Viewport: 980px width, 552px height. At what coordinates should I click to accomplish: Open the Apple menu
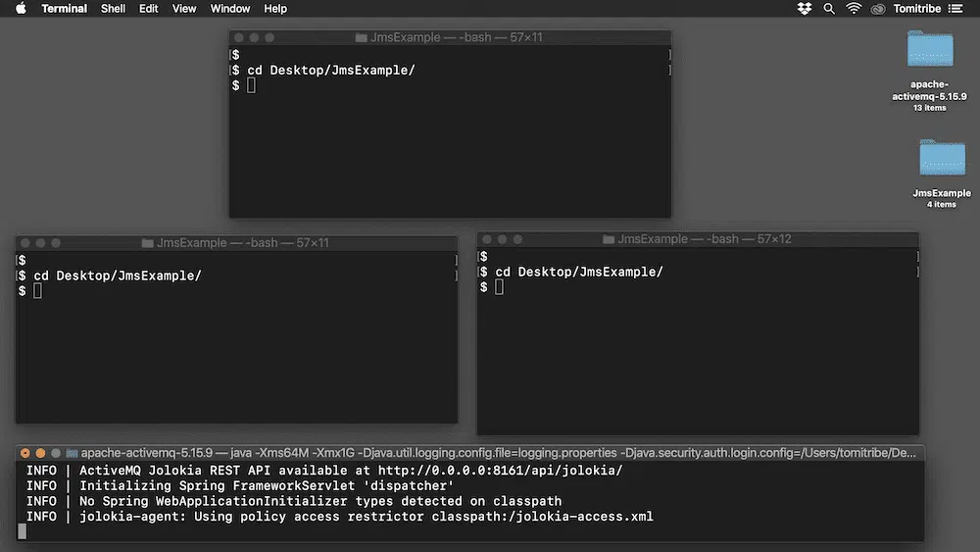21,9
